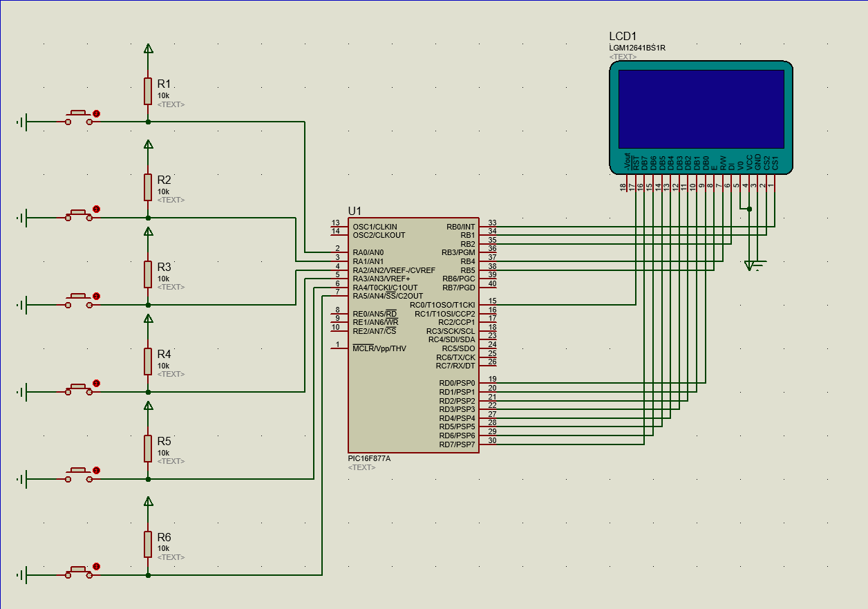Click the RC6/TX/CK pin label
Image resolution: width=868 pixels, height=609 pixels.
[456, 357]
